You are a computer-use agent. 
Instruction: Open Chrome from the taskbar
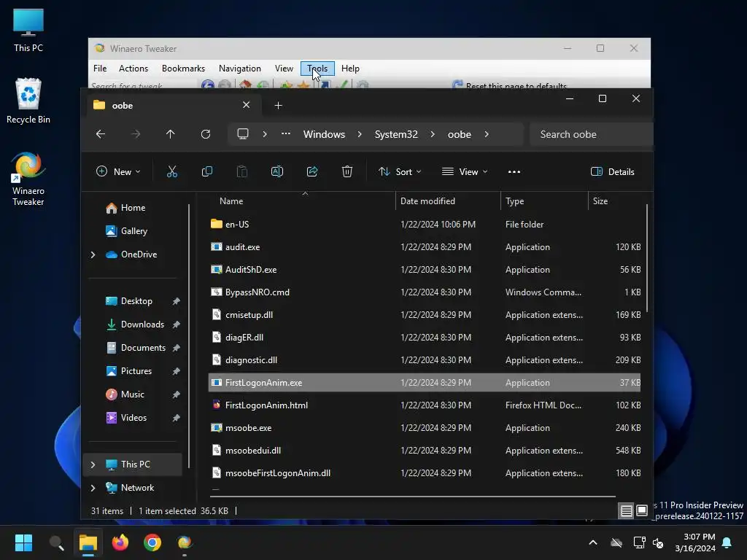point(152,542)
